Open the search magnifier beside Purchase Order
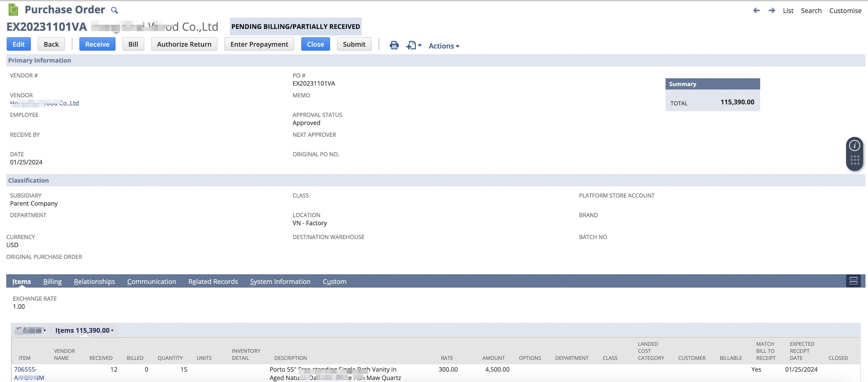 pos(114,10)
